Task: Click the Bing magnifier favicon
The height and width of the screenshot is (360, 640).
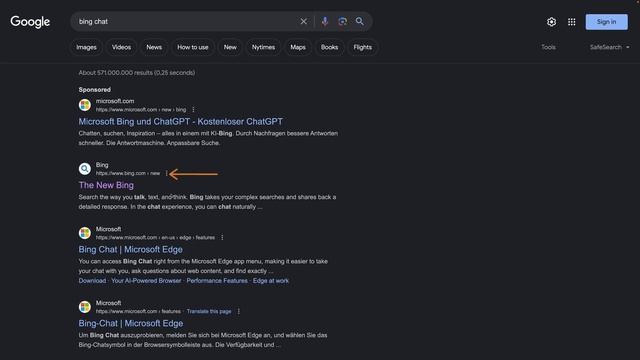Action: click(x=84, y=169)
